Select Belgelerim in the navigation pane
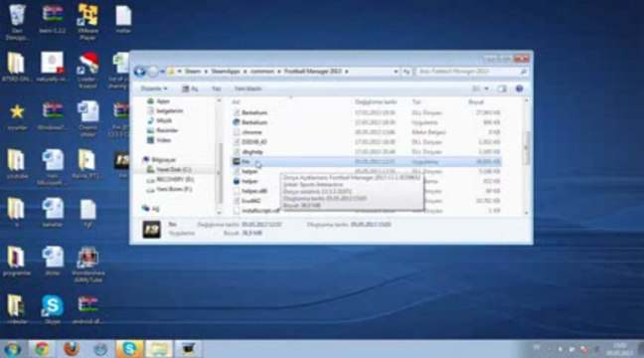 (165, 110)
